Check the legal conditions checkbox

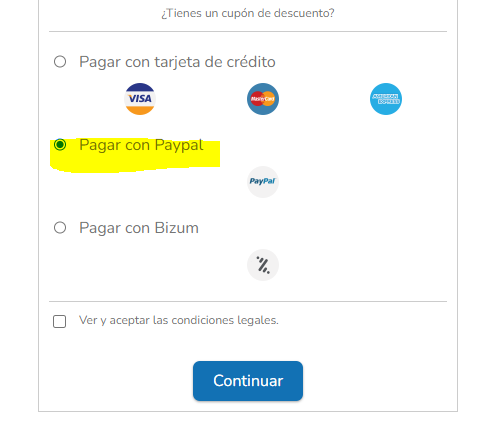(x=60, y=321)
